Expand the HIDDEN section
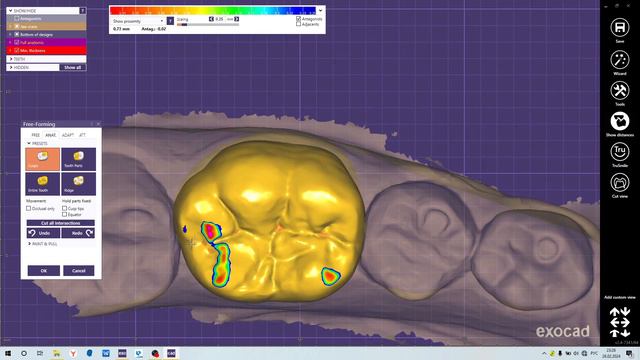 click(11, 67)
